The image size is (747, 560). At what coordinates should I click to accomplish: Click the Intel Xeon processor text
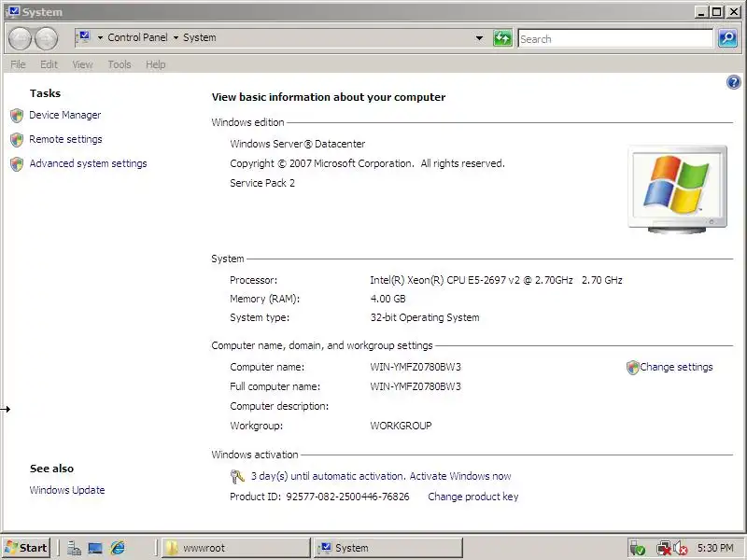(496, 281)
